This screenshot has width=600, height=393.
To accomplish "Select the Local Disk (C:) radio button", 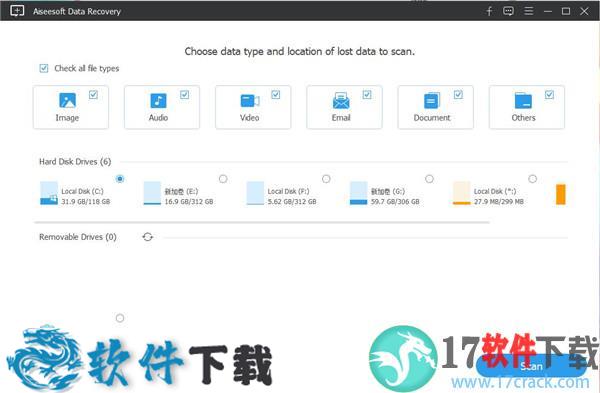I will point(120,179).
